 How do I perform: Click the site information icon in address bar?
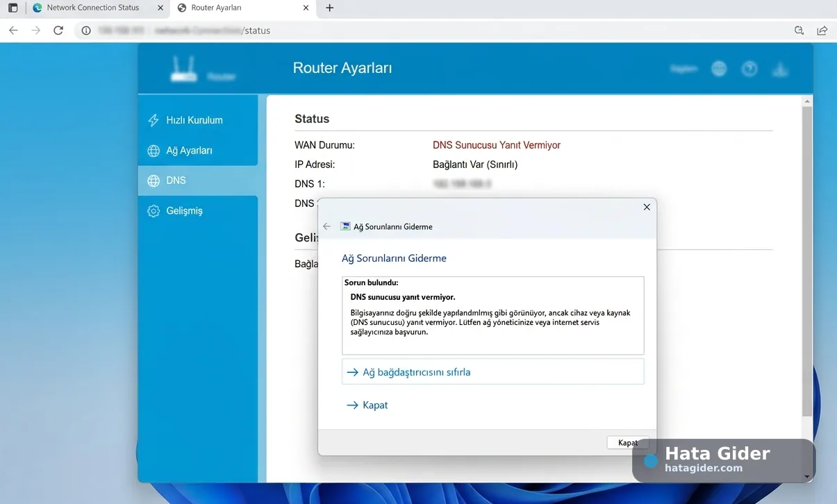(x=86, y=31)
